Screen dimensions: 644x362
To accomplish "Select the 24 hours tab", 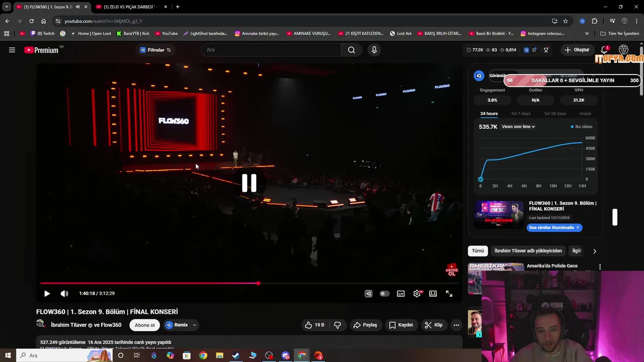I will tap(489, 114).
